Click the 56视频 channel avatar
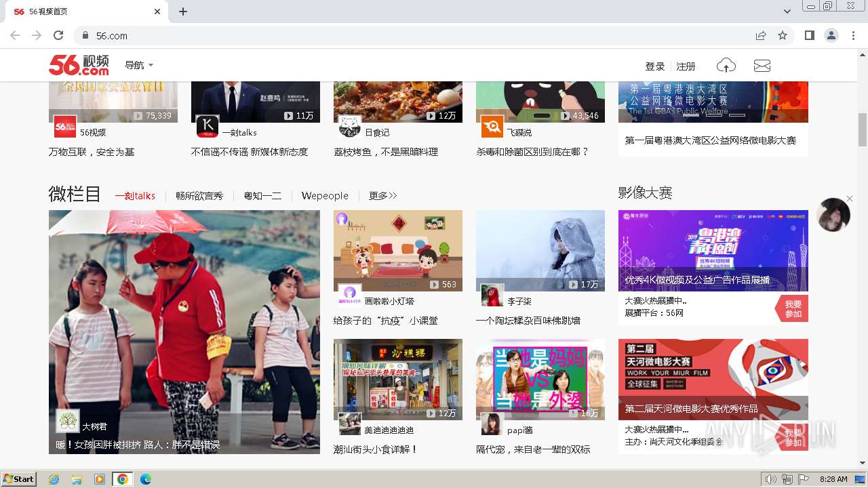Screen dimensions: 868x488 (x=65, y=127)
